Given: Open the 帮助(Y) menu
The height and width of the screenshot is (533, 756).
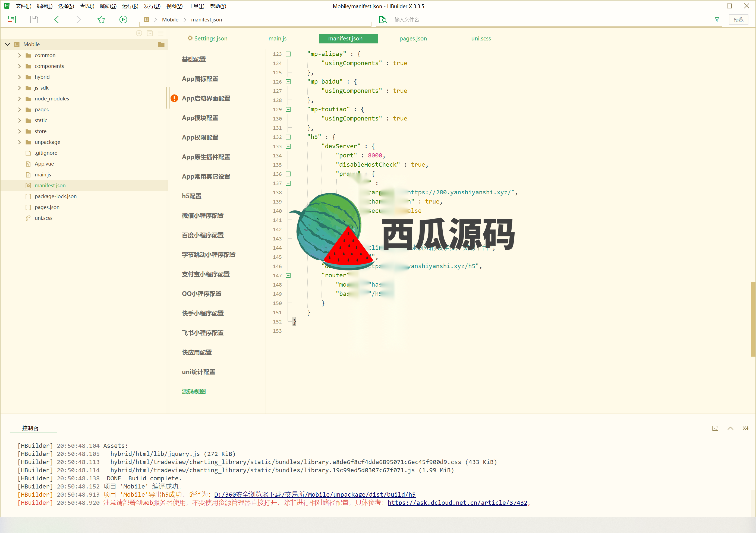Looking at the screenshot, I should pos(218,6).
